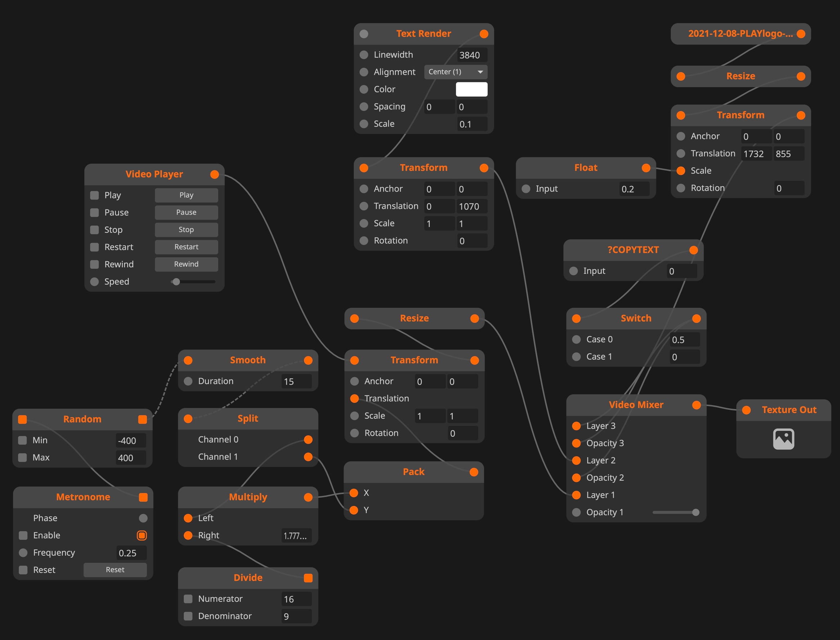This screenshot has width=840, height=640.
Task: Click the Video Player output port
Action: click(x=214, y=174)
